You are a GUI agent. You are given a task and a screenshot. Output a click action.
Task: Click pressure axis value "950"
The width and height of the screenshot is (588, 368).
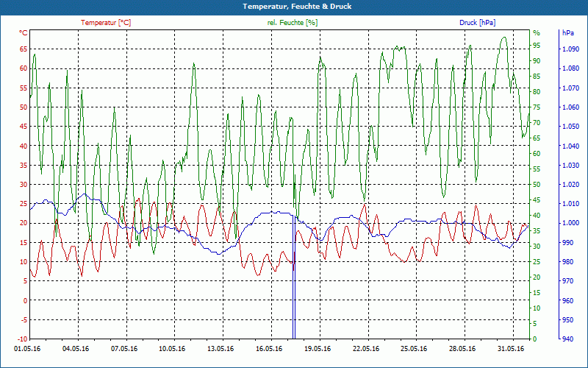(x=567, y=320)
